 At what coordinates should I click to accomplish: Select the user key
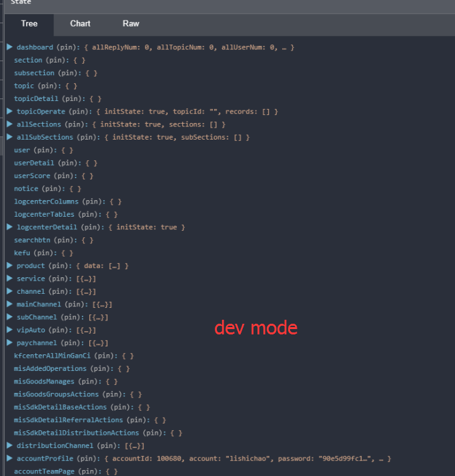click(x=22, y=150)
